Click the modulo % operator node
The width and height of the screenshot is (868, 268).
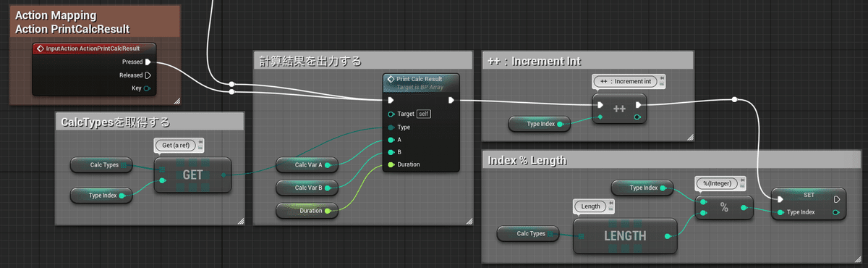pyautogui.click(x=724, y=206)
